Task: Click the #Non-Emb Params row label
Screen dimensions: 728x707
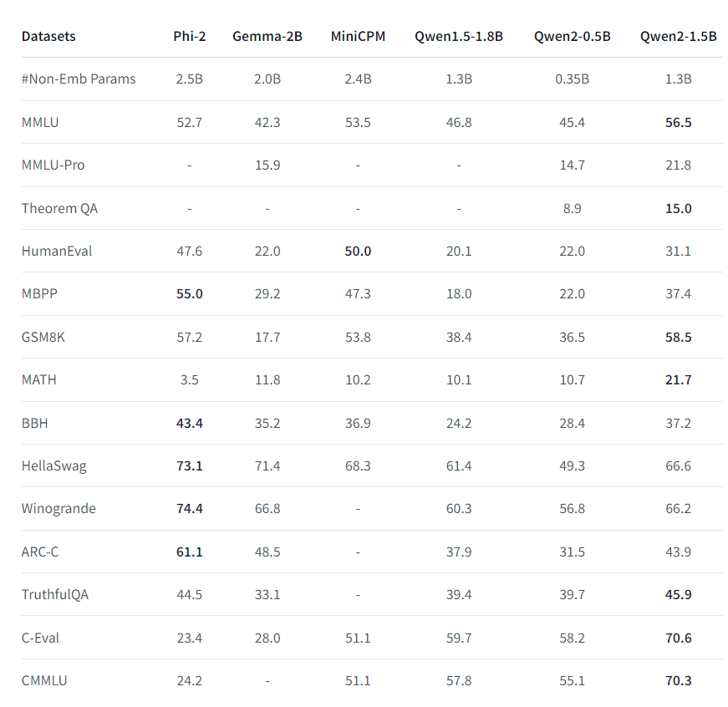Action: (79, 79)
